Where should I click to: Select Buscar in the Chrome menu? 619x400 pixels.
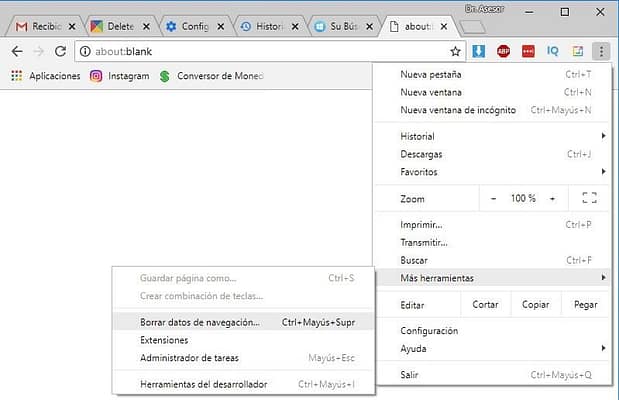click(x=493, y=260)
